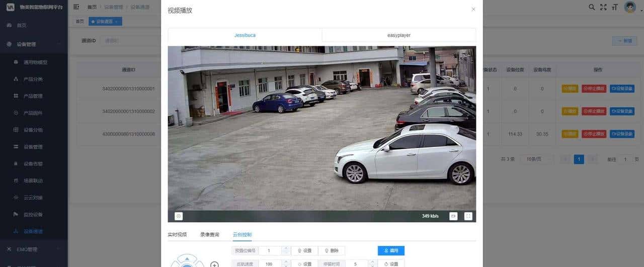Click the PTZ zoom-in plus icon
The image size is (644, 267).
pos(214,264)
